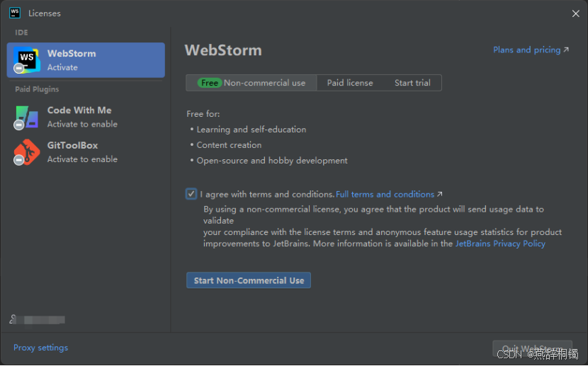Click the 'Free for:' label
Viewport: 588px width, 366px height.
point(203,114)
